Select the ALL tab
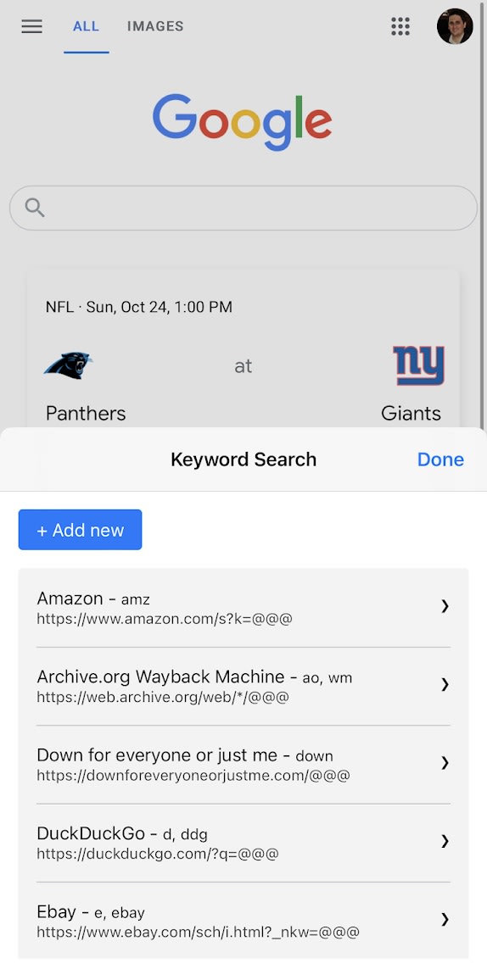The height and width of the screenshot is (980, 487). pos(86,26)
